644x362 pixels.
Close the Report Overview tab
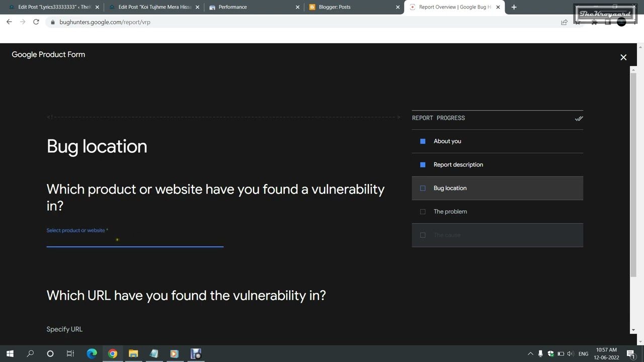pos(498,7)
